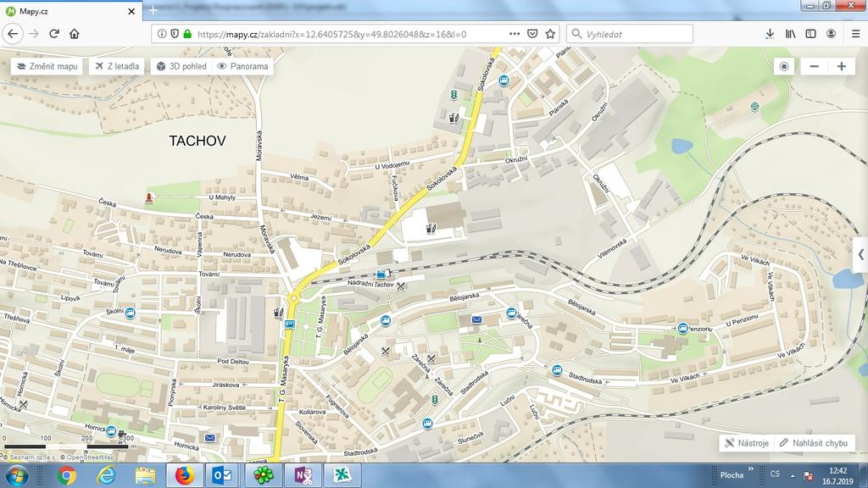Click Nahlásit chybu to report an error
This screenshot has height=488, width=868.
coord(814,442)
